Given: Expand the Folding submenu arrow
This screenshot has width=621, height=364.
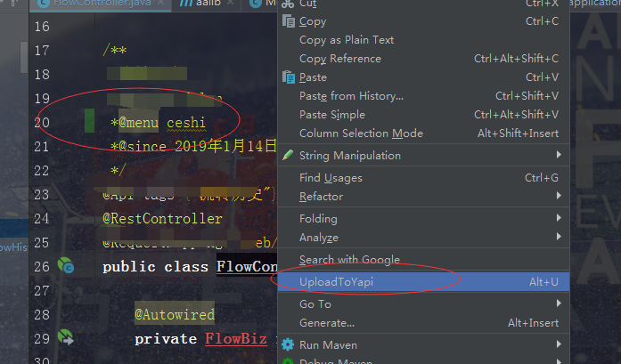Looking at the screenshot, I should coord(559,218).
